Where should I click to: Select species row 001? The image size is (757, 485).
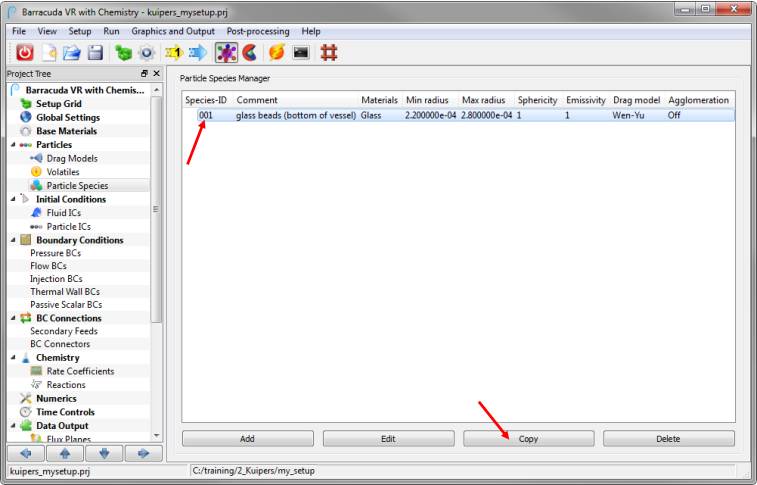click(459, 115)
